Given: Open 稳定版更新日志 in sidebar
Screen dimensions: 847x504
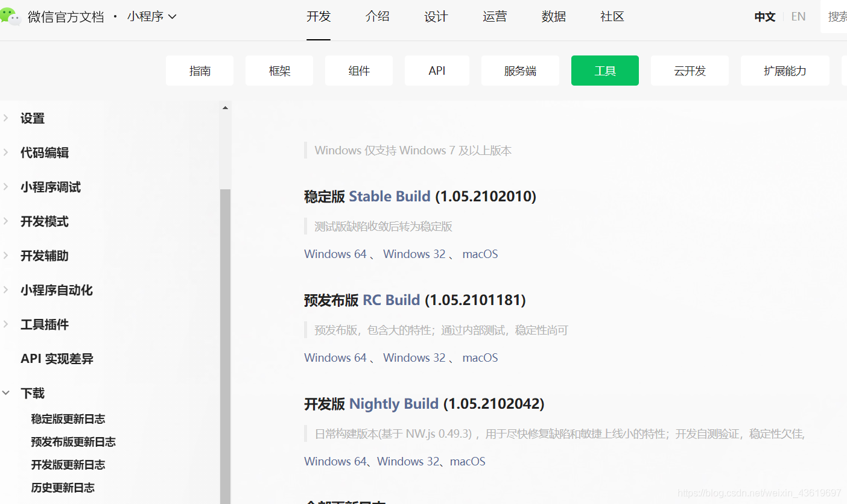Looking at the screenshot, I should click(x=68, y=419).
